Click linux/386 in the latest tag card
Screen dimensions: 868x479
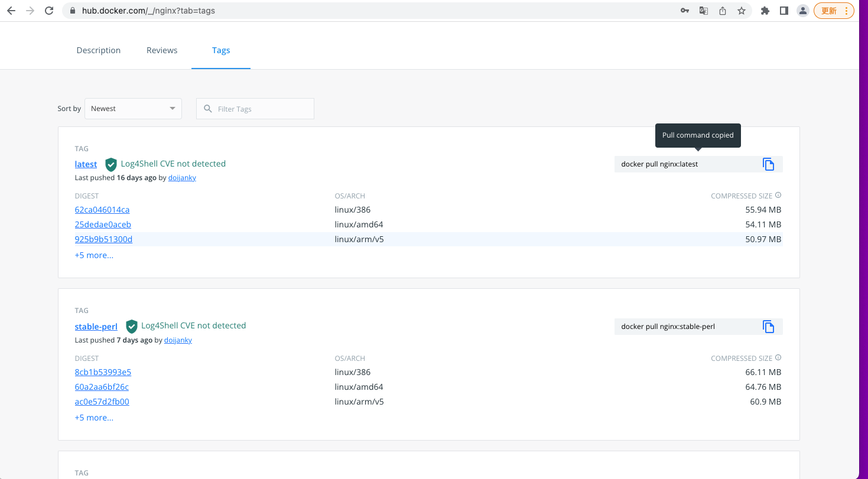(353, 210)
